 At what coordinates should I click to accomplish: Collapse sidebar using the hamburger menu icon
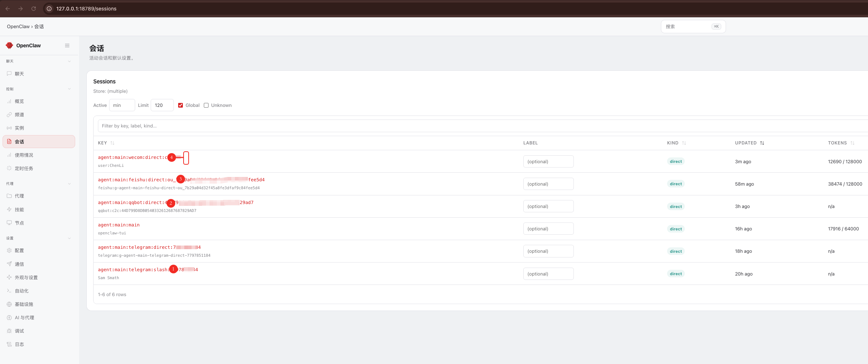coord(67,45)
